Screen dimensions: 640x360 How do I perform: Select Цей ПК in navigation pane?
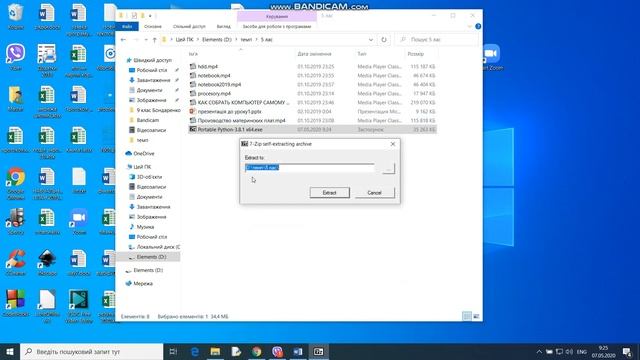(142, 167)
